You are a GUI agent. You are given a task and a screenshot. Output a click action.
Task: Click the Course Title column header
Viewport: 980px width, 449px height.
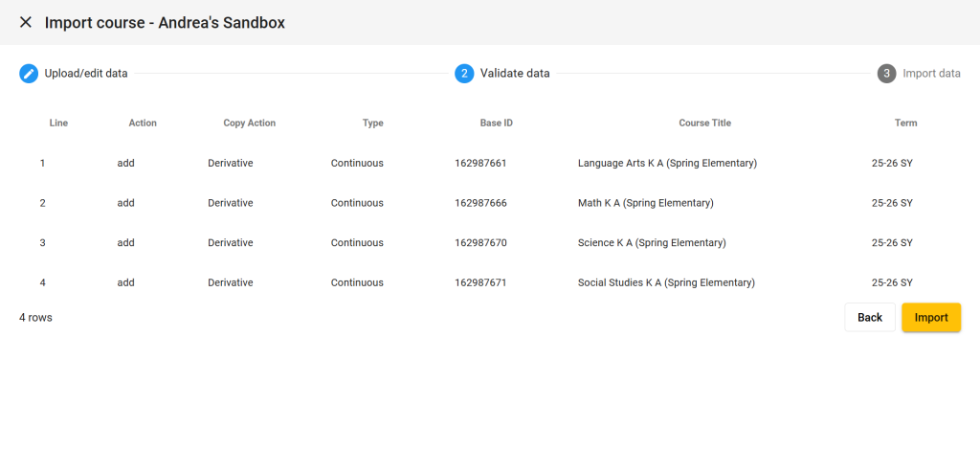tap(704, 123)
